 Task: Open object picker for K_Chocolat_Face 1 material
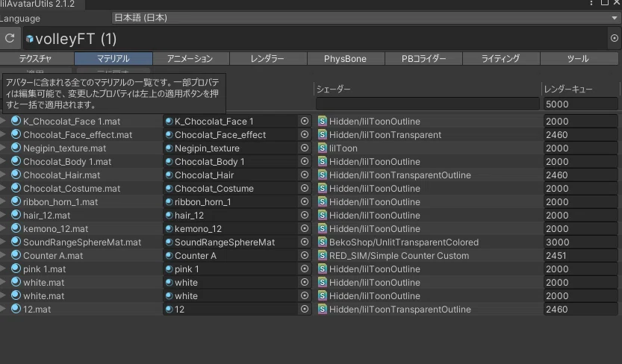point(304,121)
